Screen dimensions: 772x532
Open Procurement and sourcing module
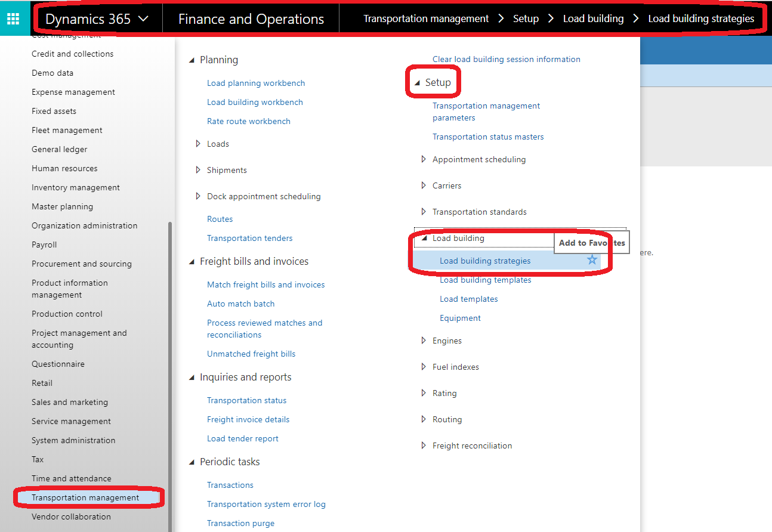coord(82,264)
